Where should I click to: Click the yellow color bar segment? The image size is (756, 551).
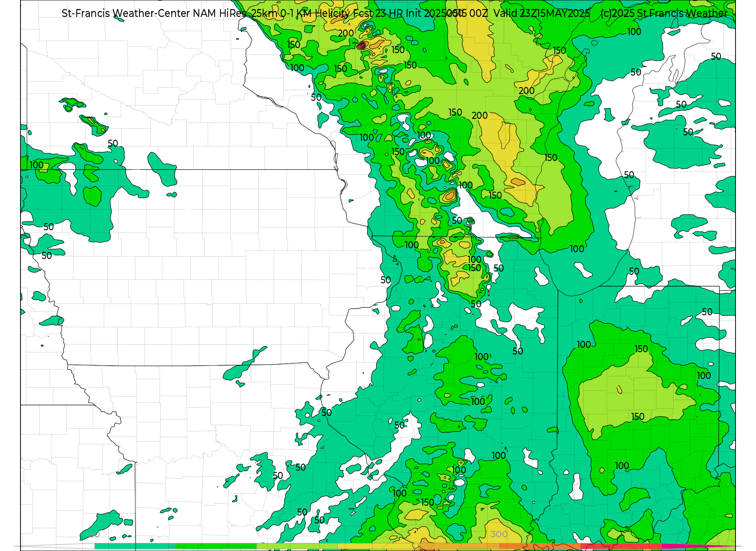[378, 546]
